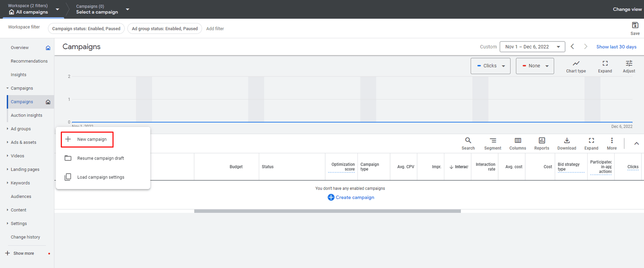Expand Settings in the sidebar
This screenshot has width=644, height=268.
[x=7, y=224]
